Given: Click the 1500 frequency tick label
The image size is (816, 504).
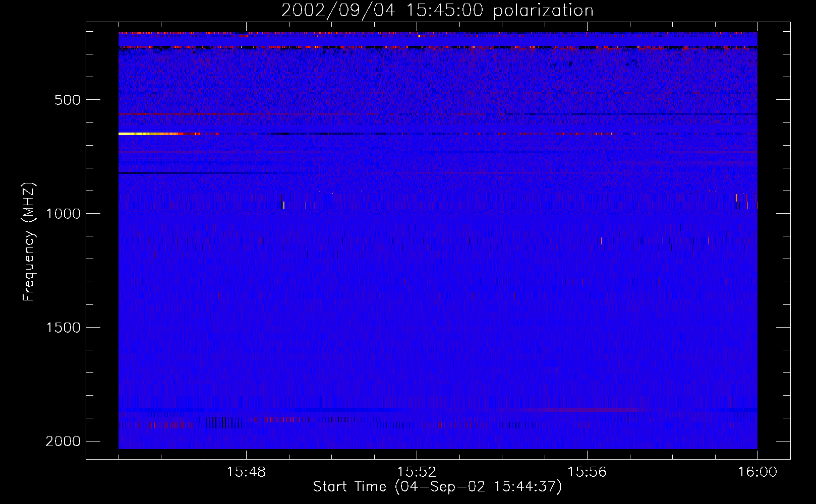Looking at the screenshot, I should [x=63, y=328].
